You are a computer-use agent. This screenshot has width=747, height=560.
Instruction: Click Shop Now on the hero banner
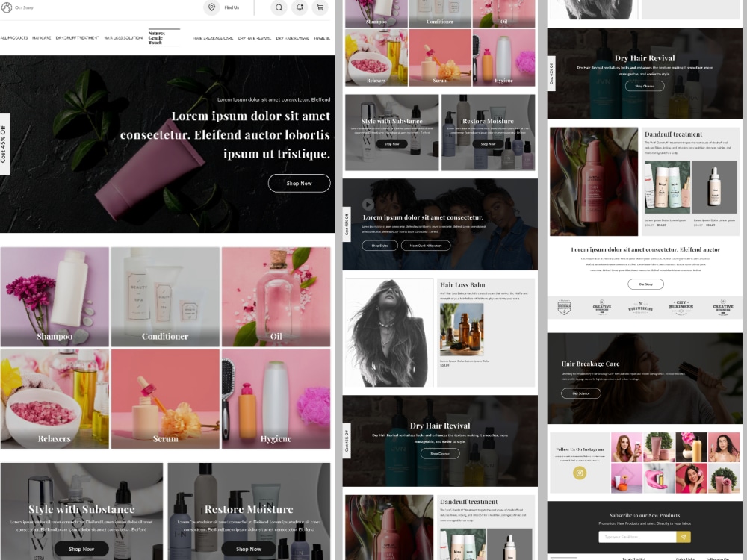pos(299,183)
